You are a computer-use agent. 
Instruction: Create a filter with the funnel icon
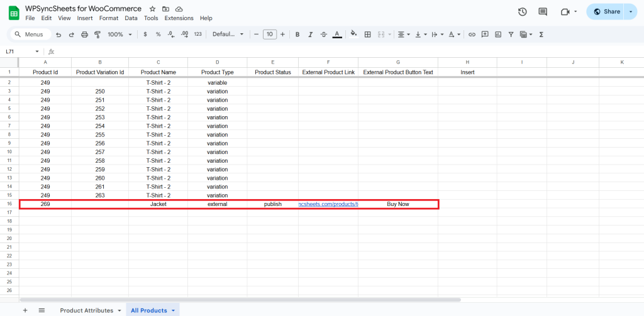click(x=511, y=35)
